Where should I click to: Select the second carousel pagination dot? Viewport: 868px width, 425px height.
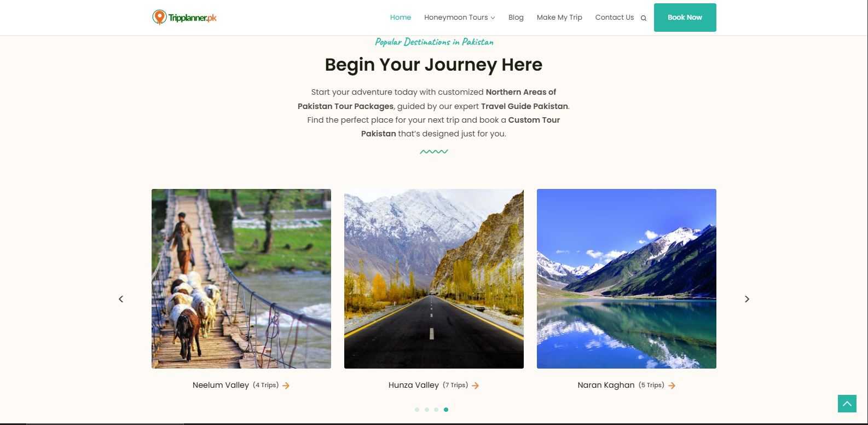[x=427, y=410]
